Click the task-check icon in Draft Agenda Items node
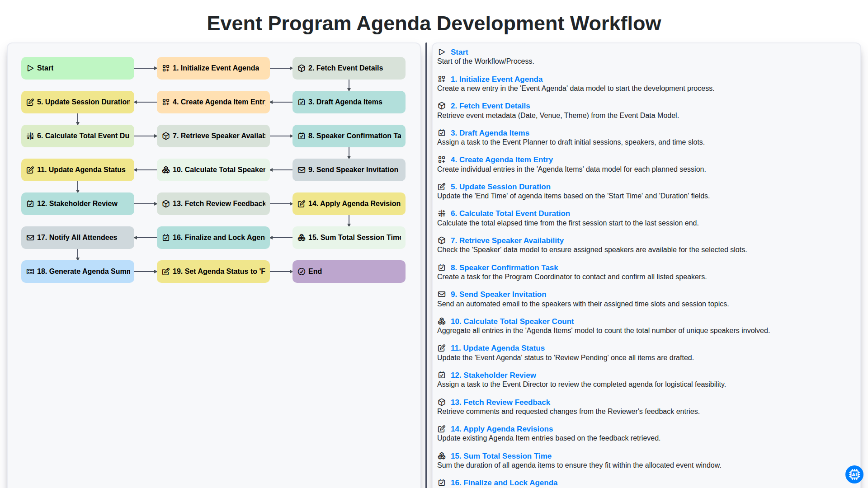The width and height of the screenshot is (868, 488). tap(302, 102)
